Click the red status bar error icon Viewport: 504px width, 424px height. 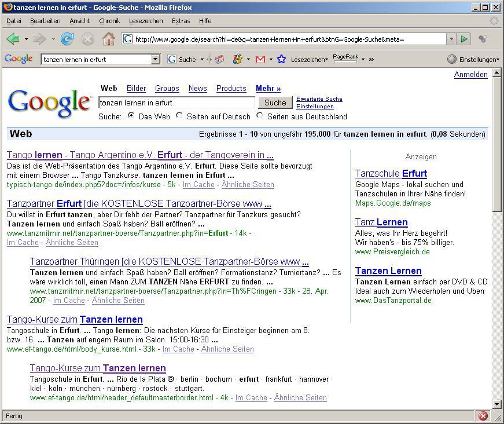click(483, 416)
